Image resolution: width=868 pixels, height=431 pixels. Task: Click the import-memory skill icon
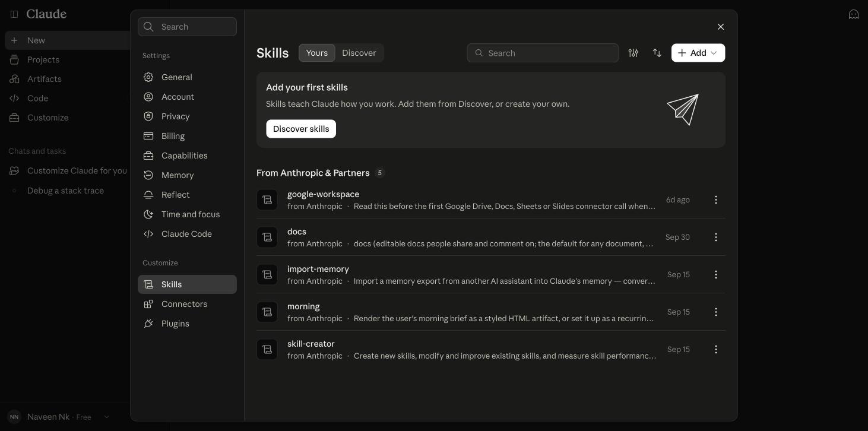click(x=267, y=275)
